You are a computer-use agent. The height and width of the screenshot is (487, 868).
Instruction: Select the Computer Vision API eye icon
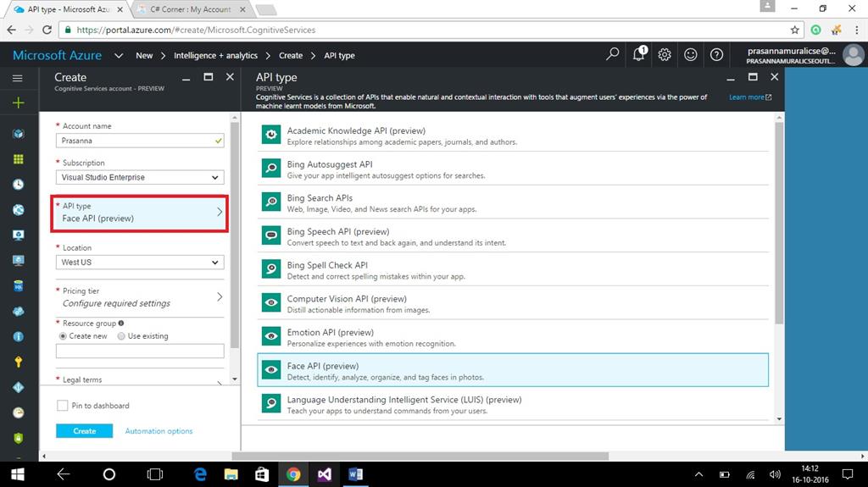tap(271, 302)
